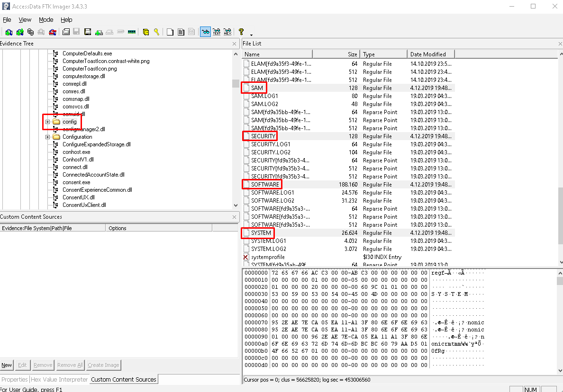The height and width of the screenshot is (392, 563).
Task: Open the Help menu
Action: click(x=66, y=20)
